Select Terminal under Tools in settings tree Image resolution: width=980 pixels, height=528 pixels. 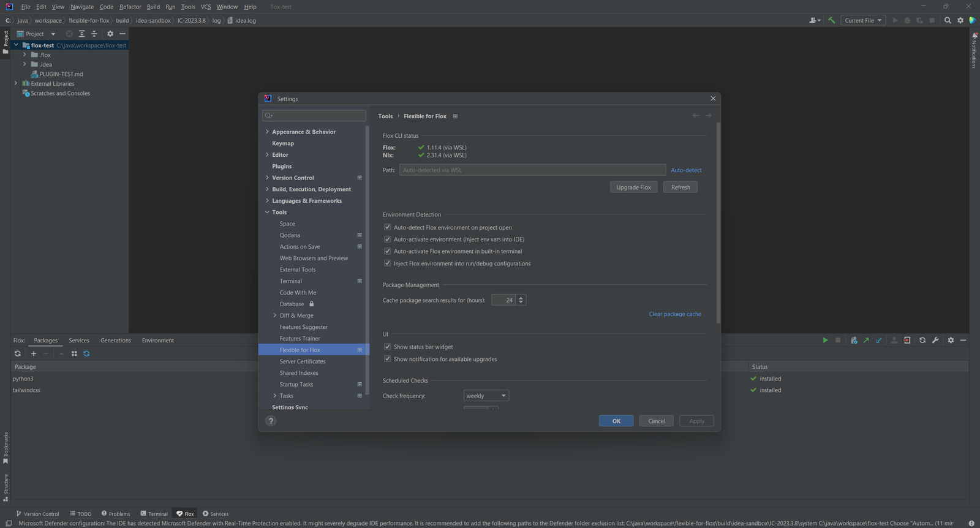click(x=291, y=281)
